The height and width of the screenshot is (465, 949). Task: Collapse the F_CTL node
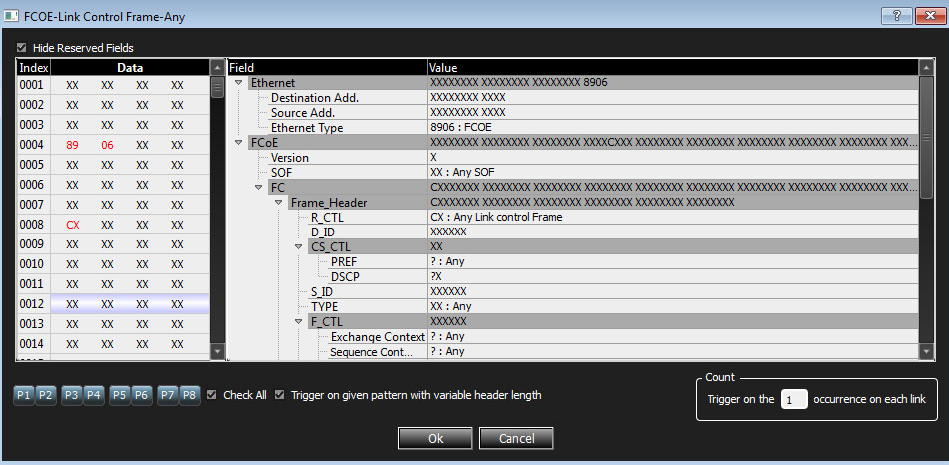click(298, 322)
